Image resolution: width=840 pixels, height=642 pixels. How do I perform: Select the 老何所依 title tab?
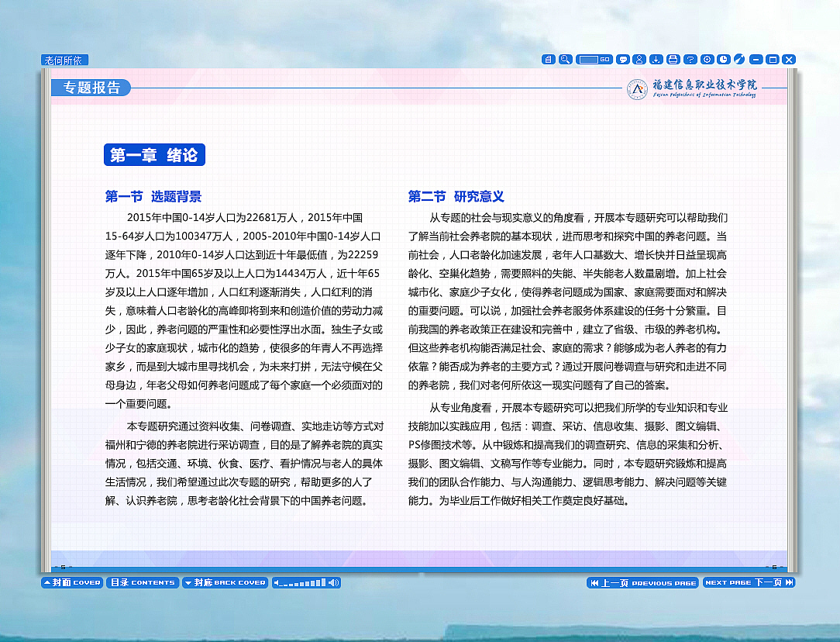pos(64,59)
